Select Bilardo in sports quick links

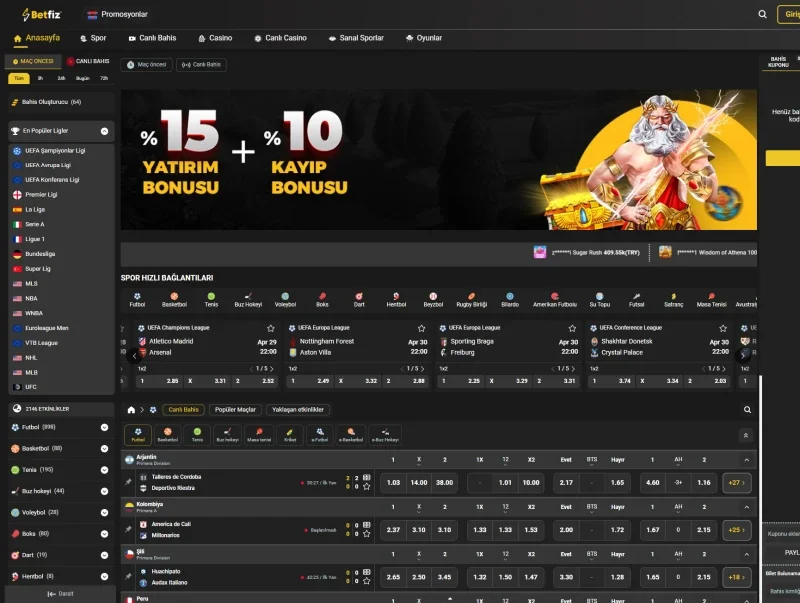pos(510,300)
